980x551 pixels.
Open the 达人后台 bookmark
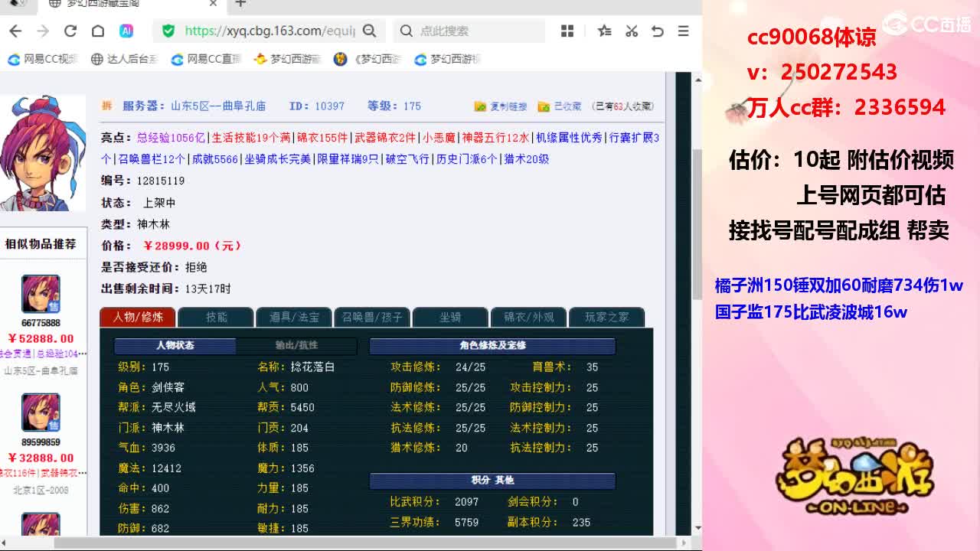[x=125, y=59]
